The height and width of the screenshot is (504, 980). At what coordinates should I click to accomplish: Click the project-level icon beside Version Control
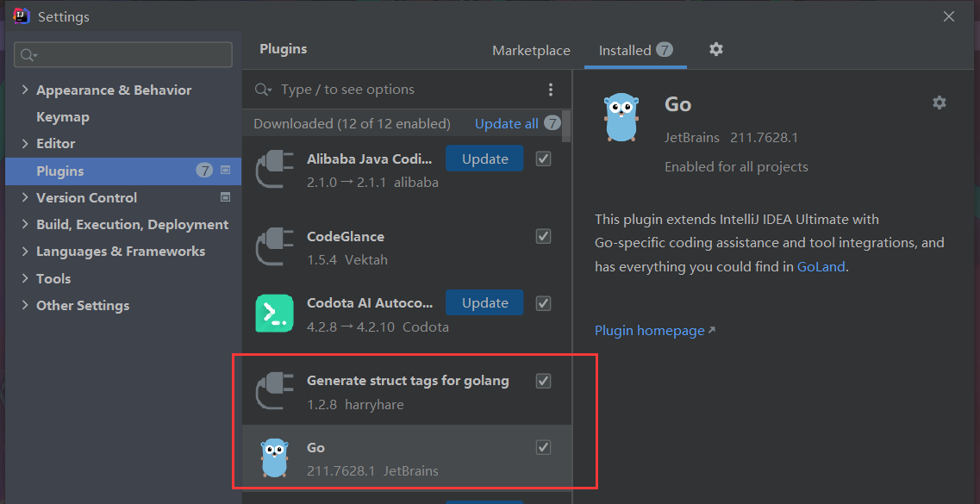[x=226, y=197]
